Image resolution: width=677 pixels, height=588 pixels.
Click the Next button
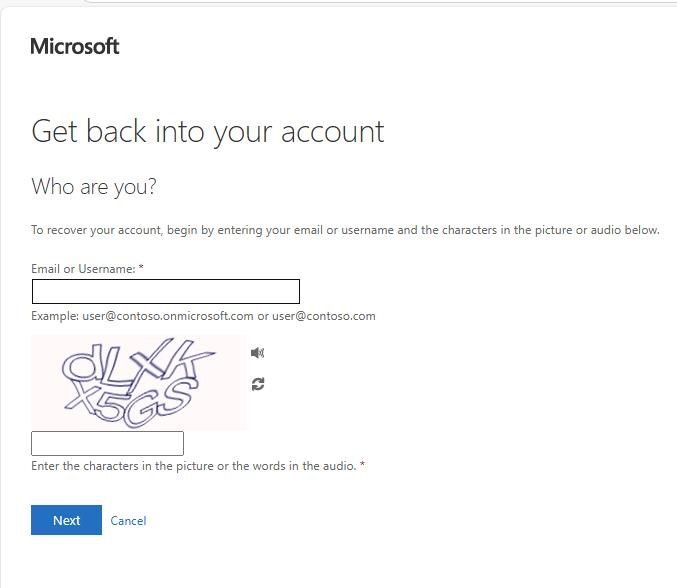coord(66,520)
